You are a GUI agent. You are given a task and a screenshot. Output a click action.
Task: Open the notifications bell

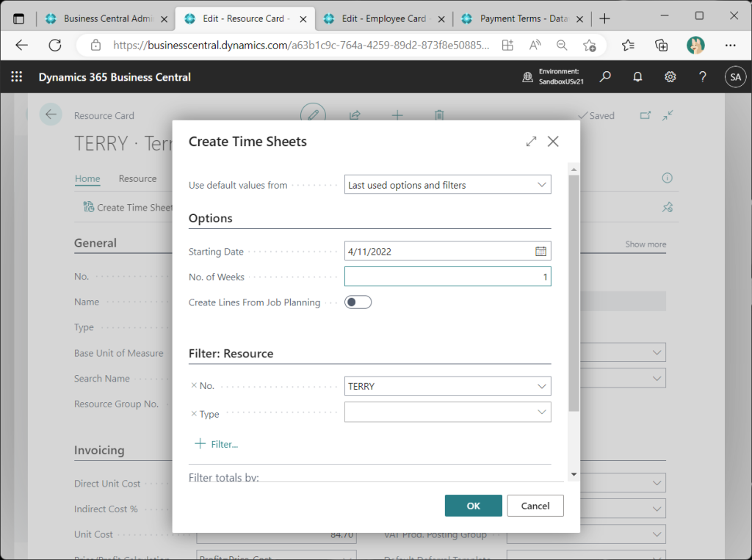[x=637, y=77]
